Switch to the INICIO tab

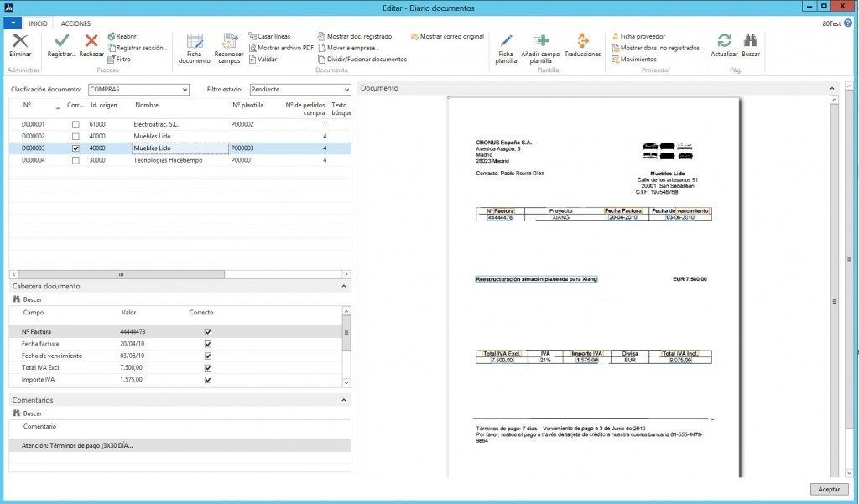pyautogui.click(x=38, y=23)
